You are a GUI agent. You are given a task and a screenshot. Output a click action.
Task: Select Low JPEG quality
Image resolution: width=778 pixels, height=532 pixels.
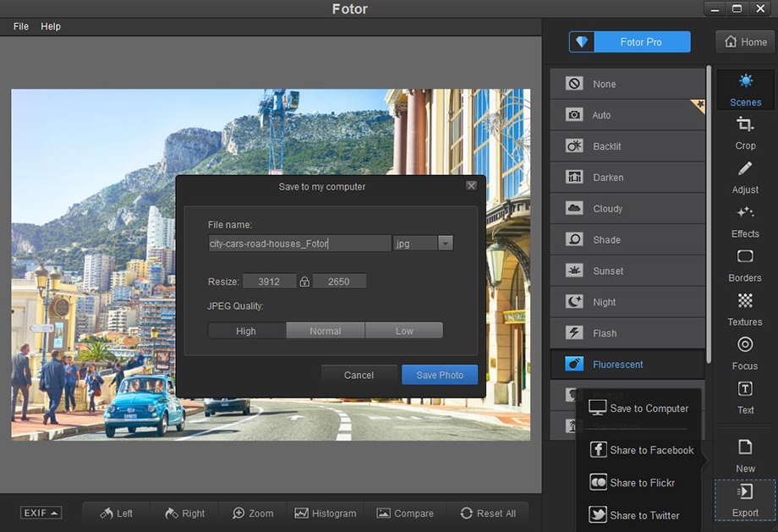(404, 331)
